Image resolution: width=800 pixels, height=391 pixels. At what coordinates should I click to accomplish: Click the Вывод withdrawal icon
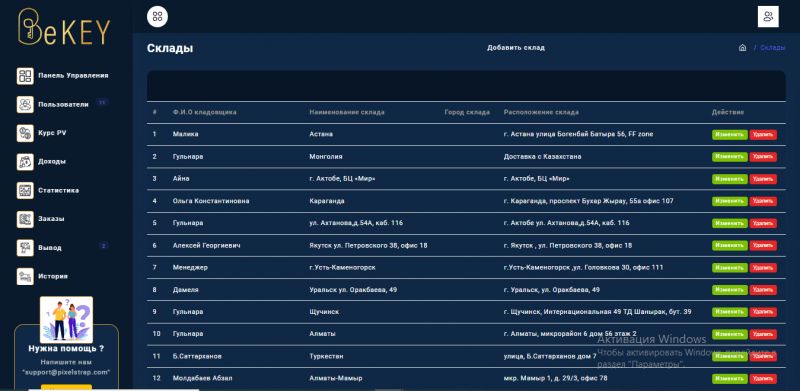point(25,248)
